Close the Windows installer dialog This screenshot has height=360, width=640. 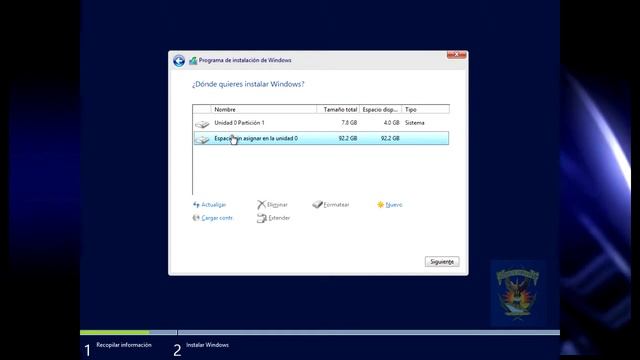tap(456, 55)
